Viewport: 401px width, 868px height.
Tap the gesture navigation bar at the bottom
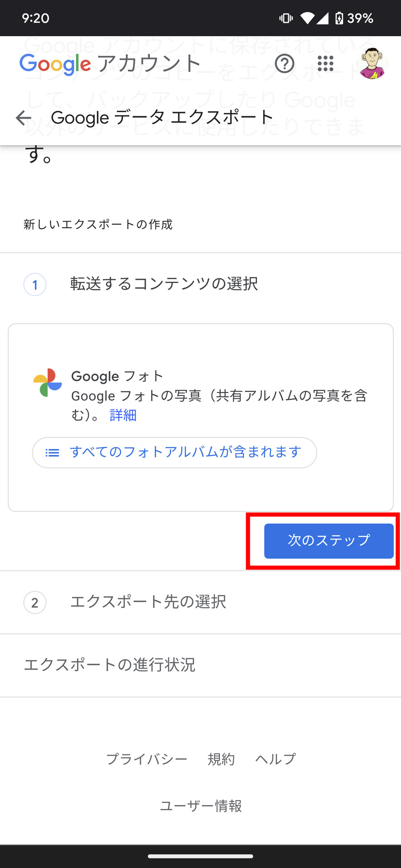(200, 854)
